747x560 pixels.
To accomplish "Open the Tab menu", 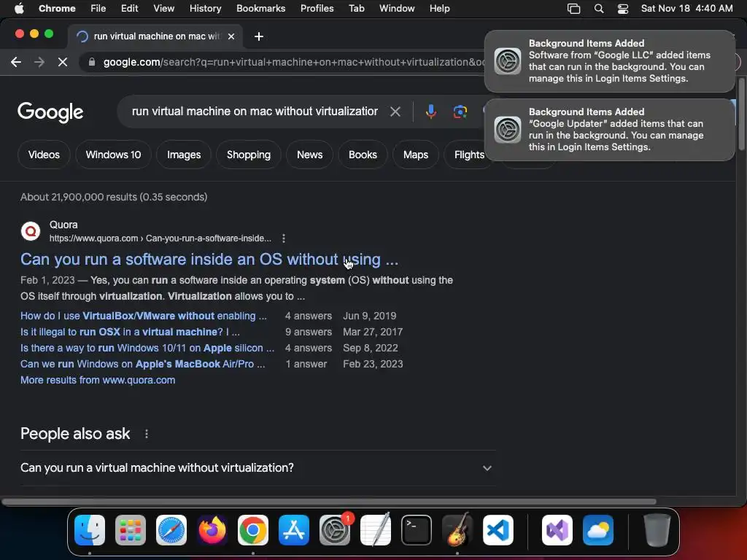I will pyautogui.click(x=356, y=9).
